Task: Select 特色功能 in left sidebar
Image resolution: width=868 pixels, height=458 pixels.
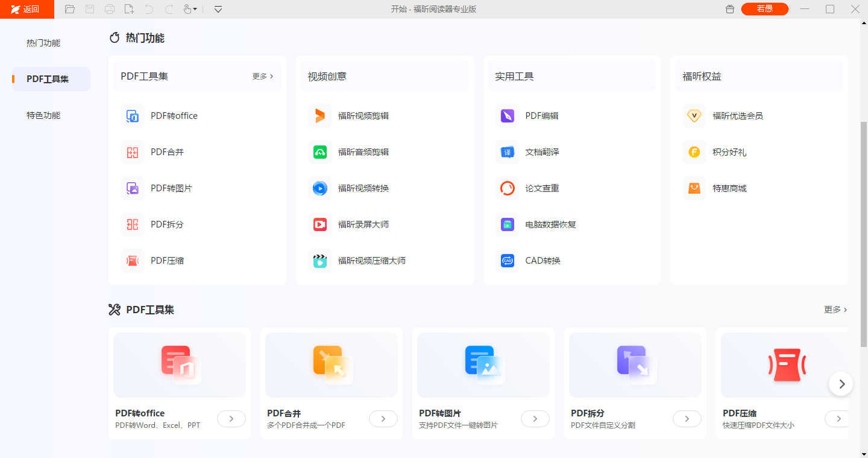Action: click(43, 115)
